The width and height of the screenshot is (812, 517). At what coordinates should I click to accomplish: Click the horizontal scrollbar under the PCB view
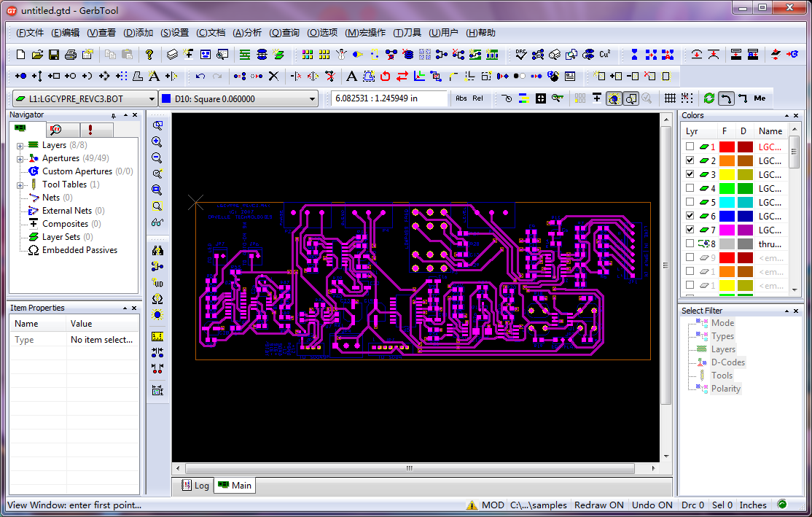pos(415,468)
